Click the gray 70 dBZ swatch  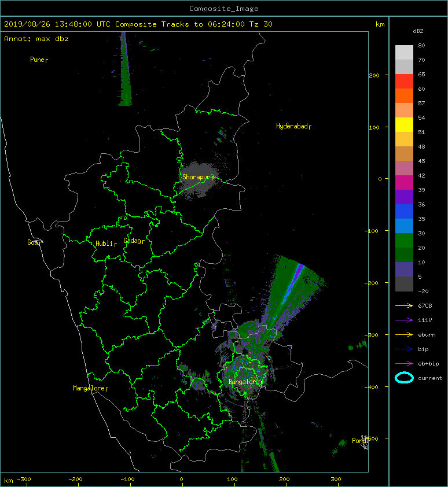pos(404,67)
